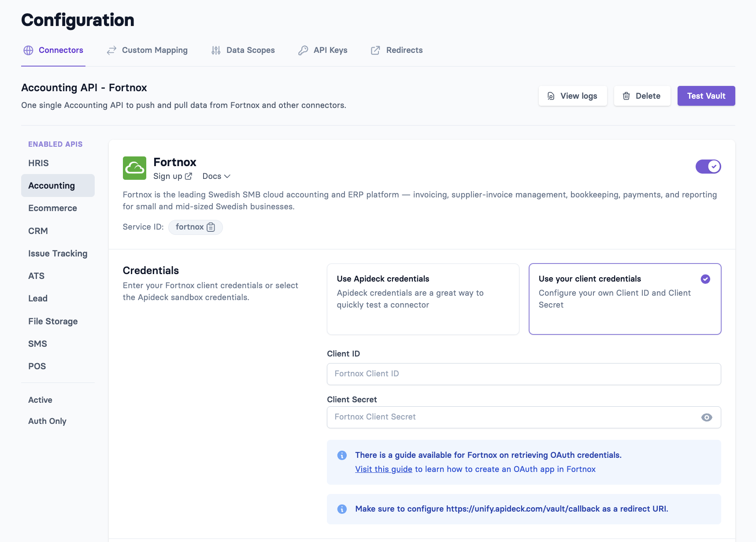The width and height of the screenshot is (756, 542).
Task: Click the trash icon in Delete
Action: tap(626, 96)
